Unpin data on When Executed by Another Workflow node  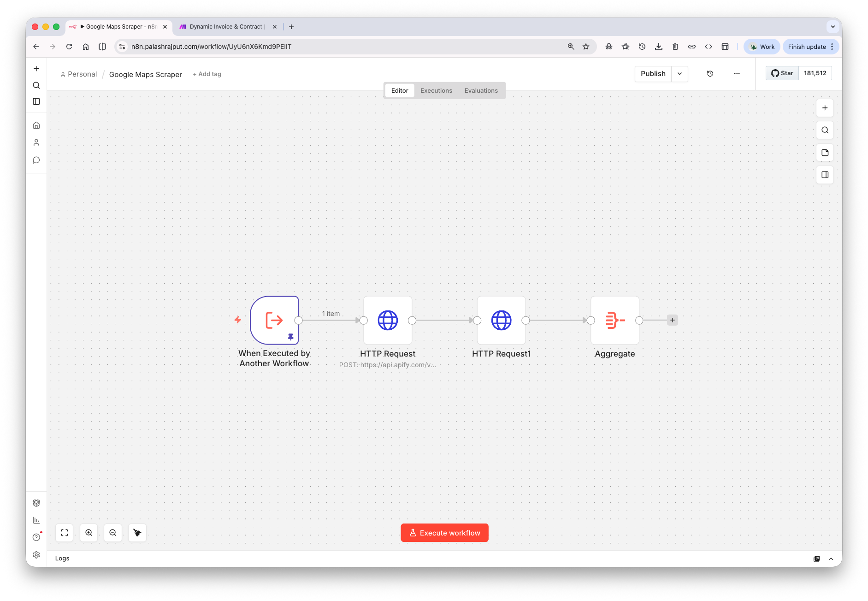coord(290,337)
